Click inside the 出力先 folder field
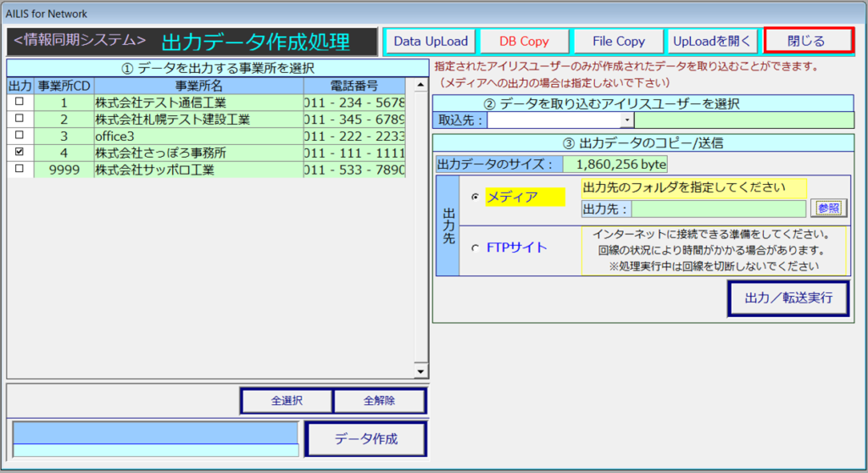The width and height of the screenshot is (868, 473). (718, 209)
